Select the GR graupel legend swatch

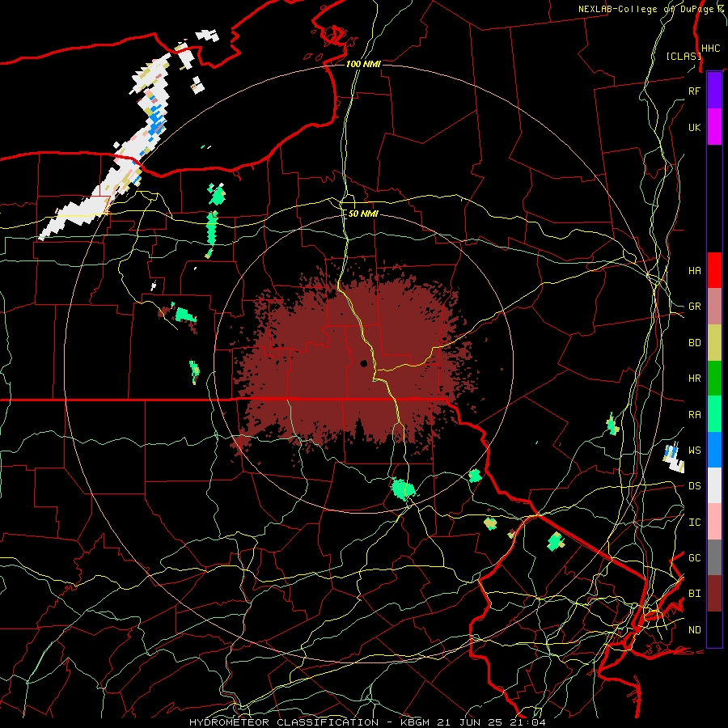(x=714, y=306)
